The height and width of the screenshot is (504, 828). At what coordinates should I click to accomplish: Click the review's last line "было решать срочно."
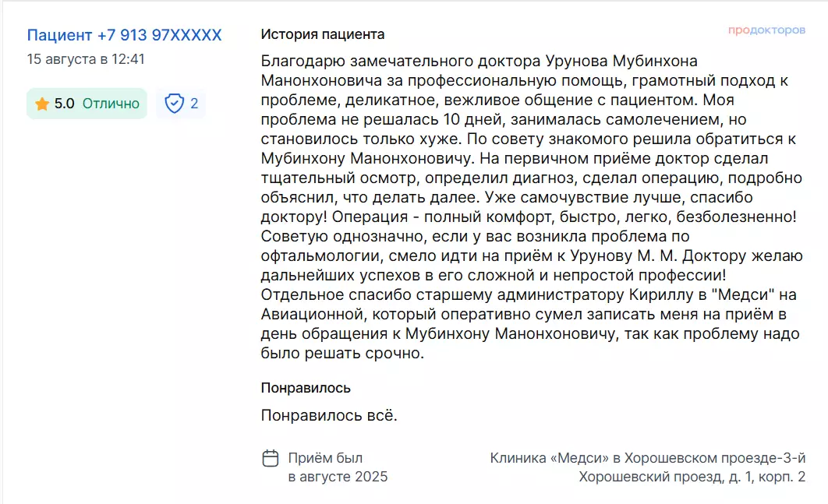[343, 354]
